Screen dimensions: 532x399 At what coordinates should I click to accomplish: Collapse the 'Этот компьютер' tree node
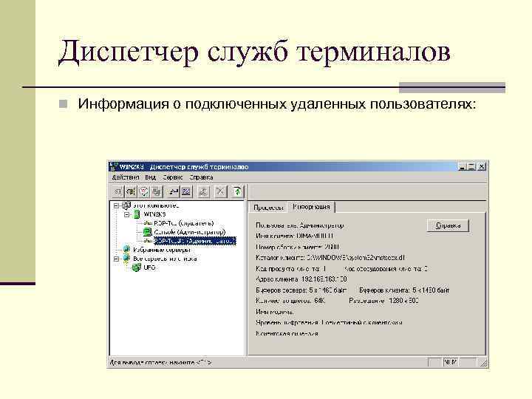(x=117, y=205)
